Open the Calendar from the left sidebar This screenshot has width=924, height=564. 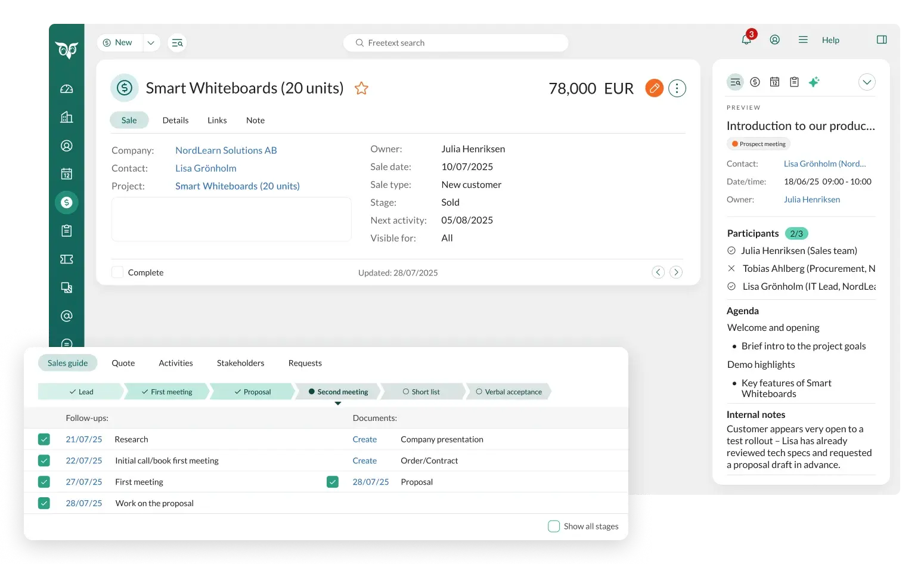[x=66, y=173]
